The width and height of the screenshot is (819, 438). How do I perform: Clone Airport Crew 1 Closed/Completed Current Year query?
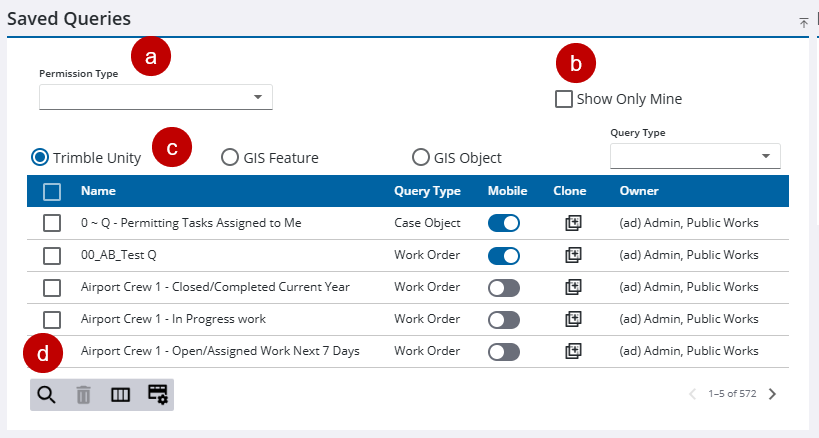click(573, 287)
